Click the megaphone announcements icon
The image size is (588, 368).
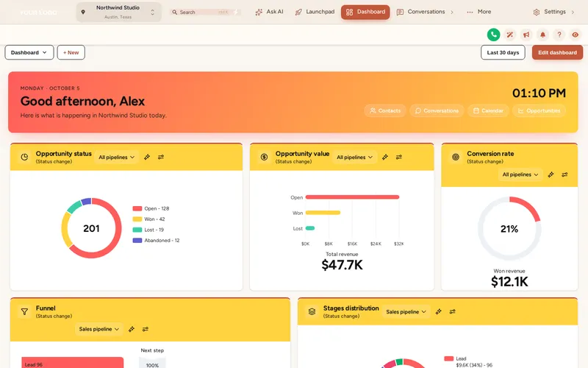click(x=526, y=35)
